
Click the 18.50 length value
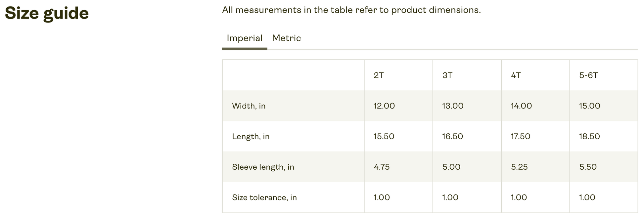coord(589,136)
